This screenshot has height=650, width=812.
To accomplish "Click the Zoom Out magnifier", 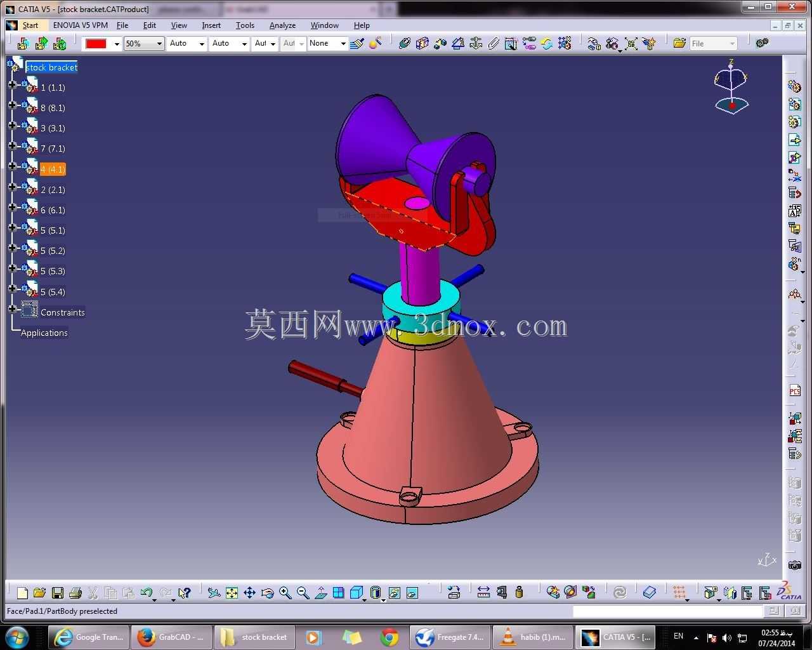I will (303, 593).
